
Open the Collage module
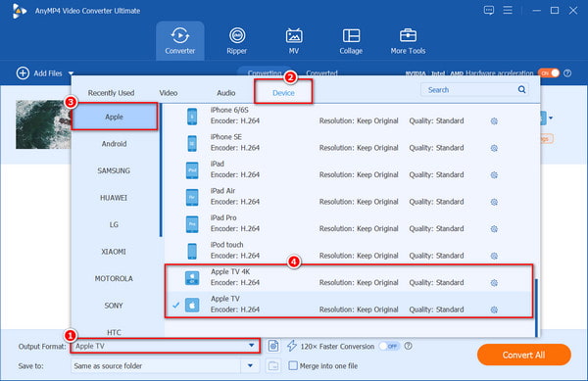coord(351,41)
